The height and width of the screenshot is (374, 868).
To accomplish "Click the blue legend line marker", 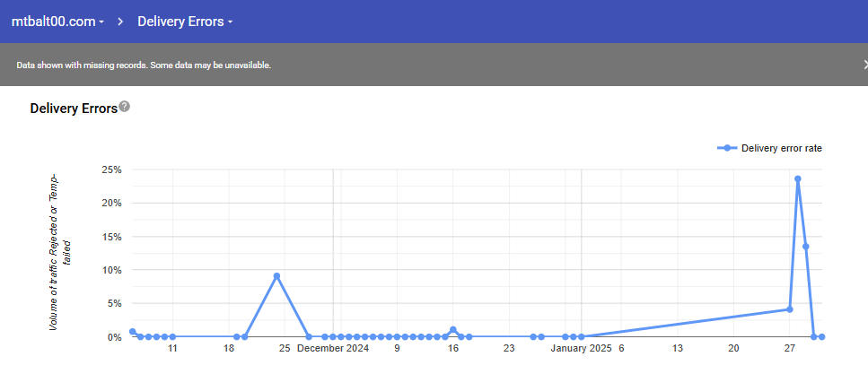I will pyautogui.click(x=727, y=148).
